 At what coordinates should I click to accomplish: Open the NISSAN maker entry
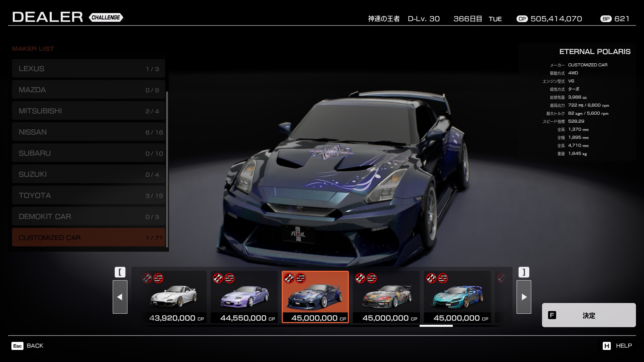[89, 132]
